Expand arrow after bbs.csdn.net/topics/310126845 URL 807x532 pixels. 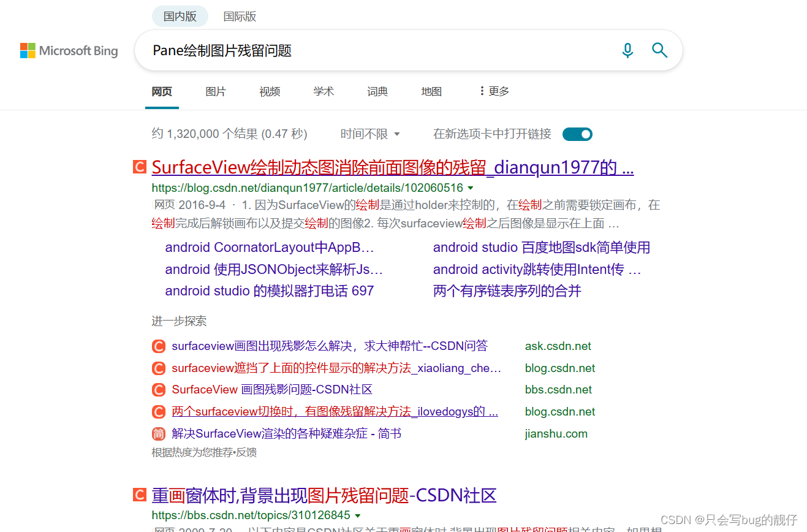click(x=357, y=515)
